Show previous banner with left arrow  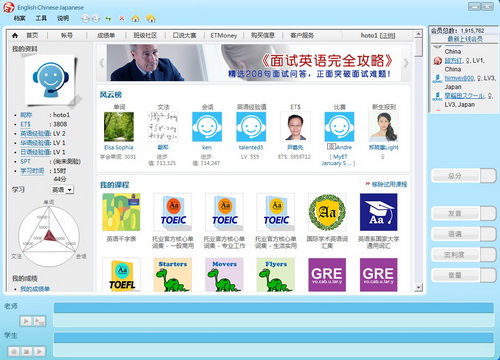tap(101, 63)
